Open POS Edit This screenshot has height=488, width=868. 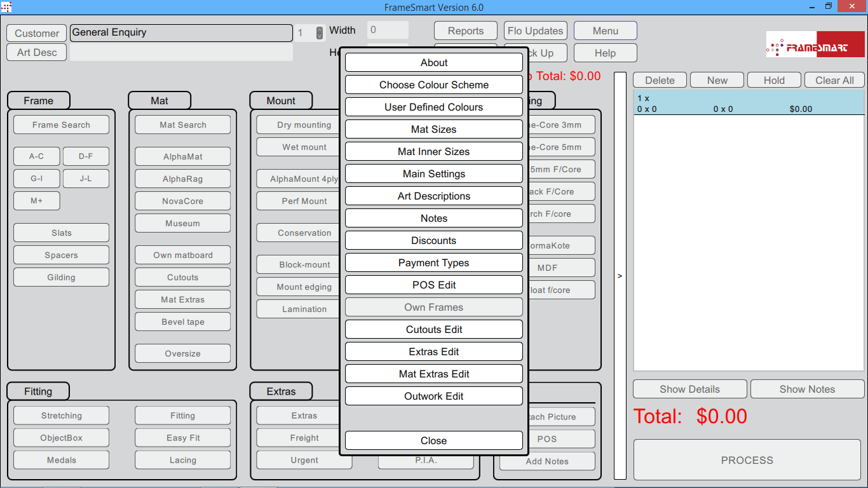tap(434, 285)
